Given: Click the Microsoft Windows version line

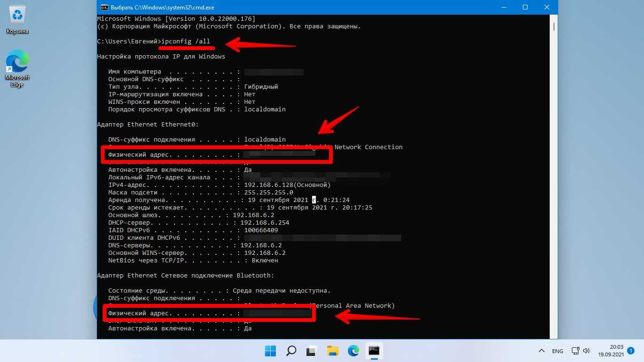Looking at the screenshot, I should point(176,19).
